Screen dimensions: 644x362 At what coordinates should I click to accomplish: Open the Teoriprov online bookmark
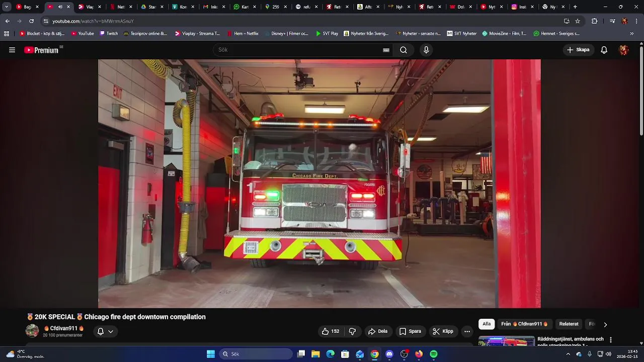tap(145, 34)
